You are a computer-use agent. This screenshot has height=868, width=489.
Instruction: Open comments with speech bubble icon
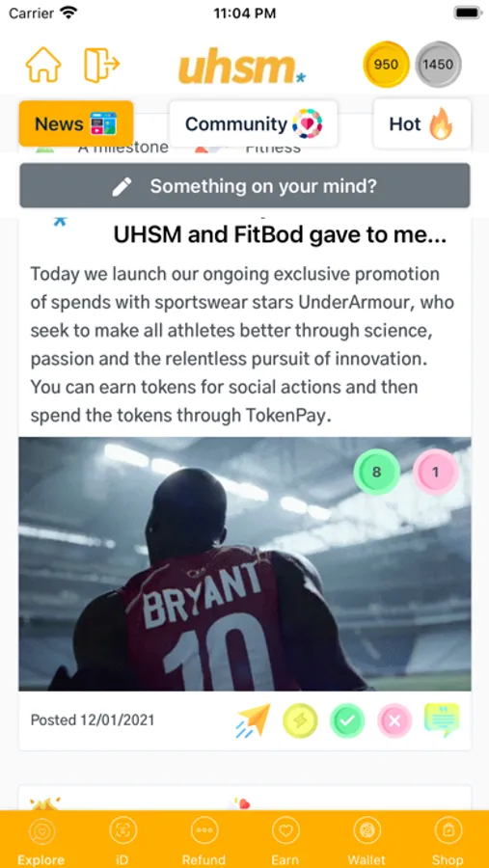pos(442,719)
